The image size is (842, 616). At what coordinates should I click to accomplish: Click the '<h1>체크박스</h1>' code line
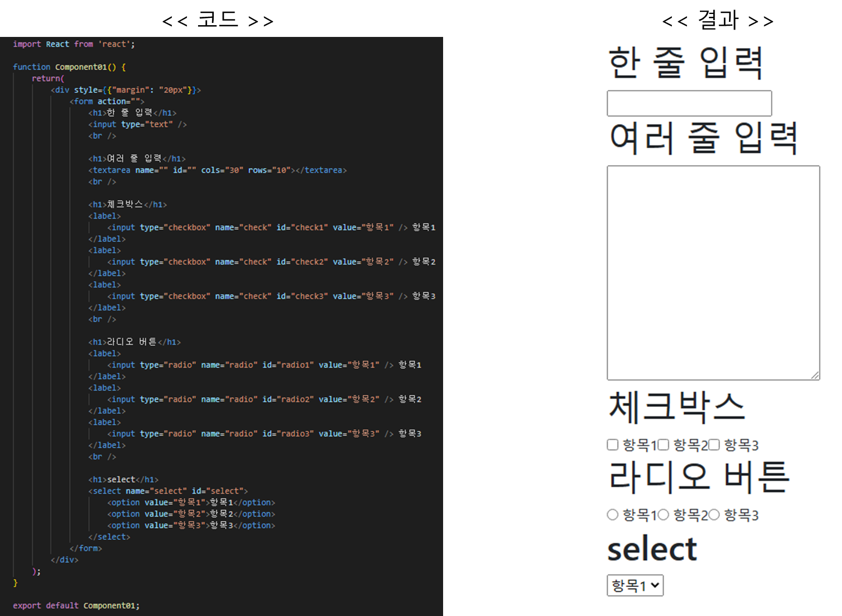tap(128, 204)
